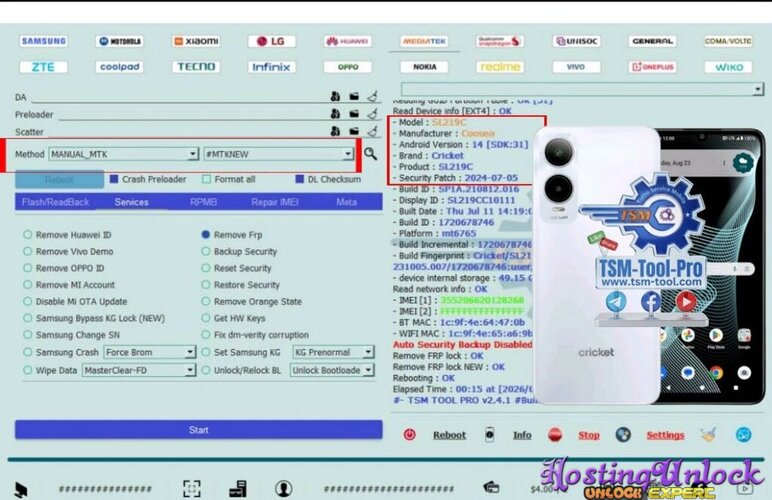The height and width of the screenshot is (500, 772).
Task: Click the magnifier search icon beside Method
Action: [x=370, y=154]
